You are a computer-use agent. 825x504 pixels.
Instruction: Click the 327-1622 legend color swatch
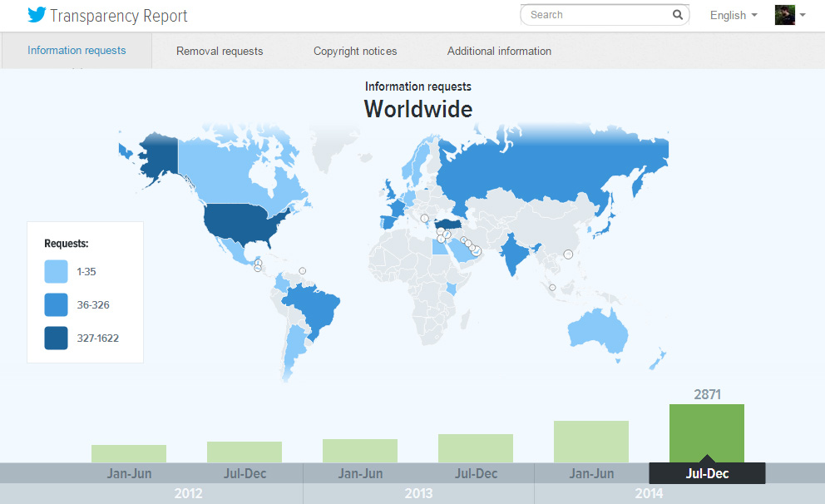coord(56,338)
